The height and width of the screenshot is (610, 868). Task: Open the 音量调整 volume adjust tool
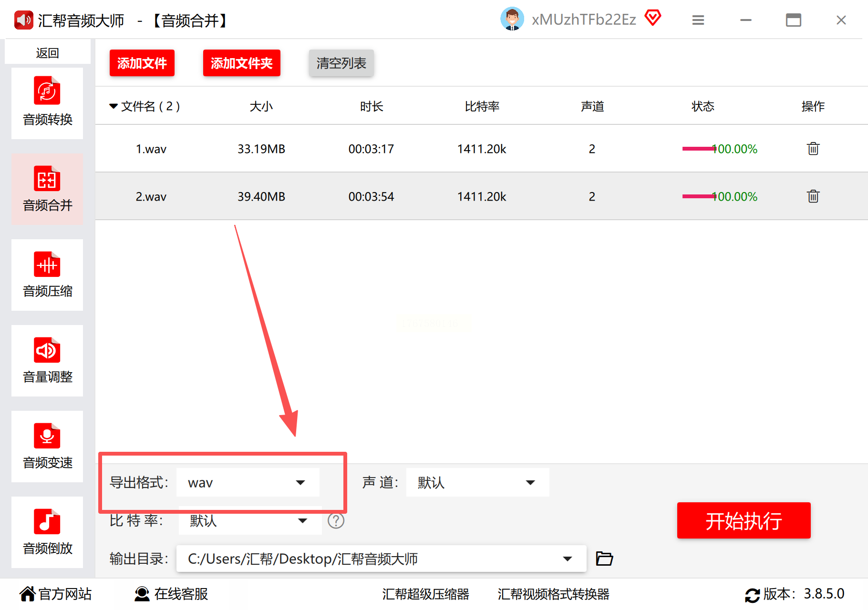coord(47,360)
